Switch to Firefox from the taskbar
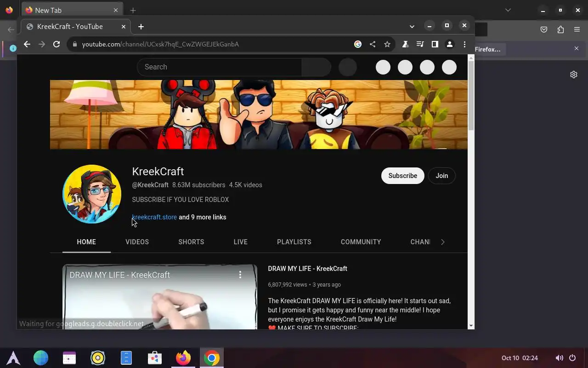588x368 pixels. [183, 358]
